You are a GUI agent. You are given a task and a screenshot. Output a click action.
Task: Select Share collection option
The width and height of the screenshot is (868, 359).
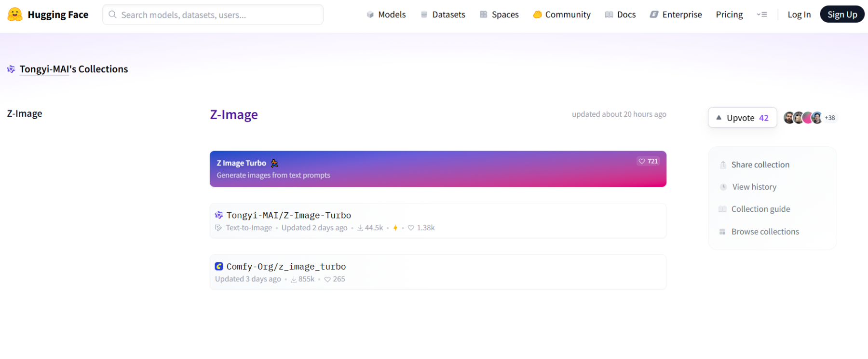point(760,165)
